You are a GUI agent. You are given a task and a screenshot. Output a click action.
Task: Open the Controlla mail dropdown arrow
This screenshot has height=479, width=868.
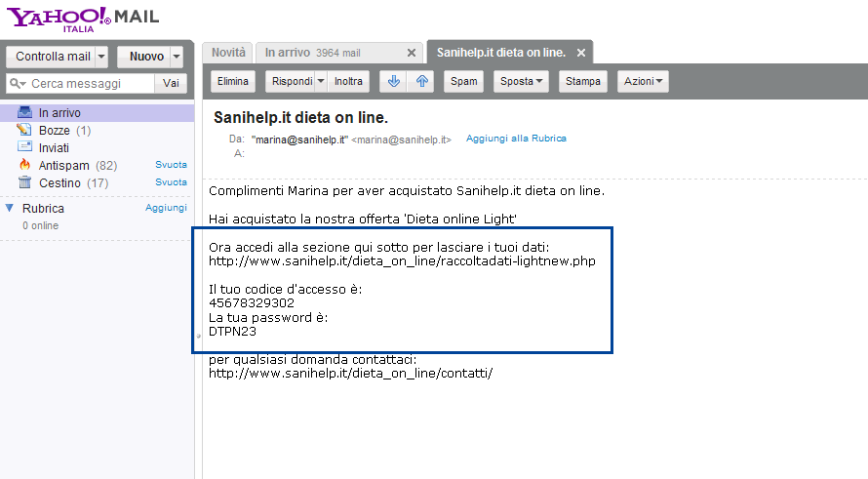coord(101,57)
